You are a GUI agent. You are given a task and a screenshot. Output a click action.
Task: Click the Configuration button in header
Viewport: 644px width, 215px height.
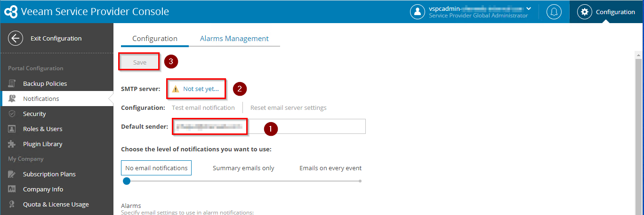[607, 12]
